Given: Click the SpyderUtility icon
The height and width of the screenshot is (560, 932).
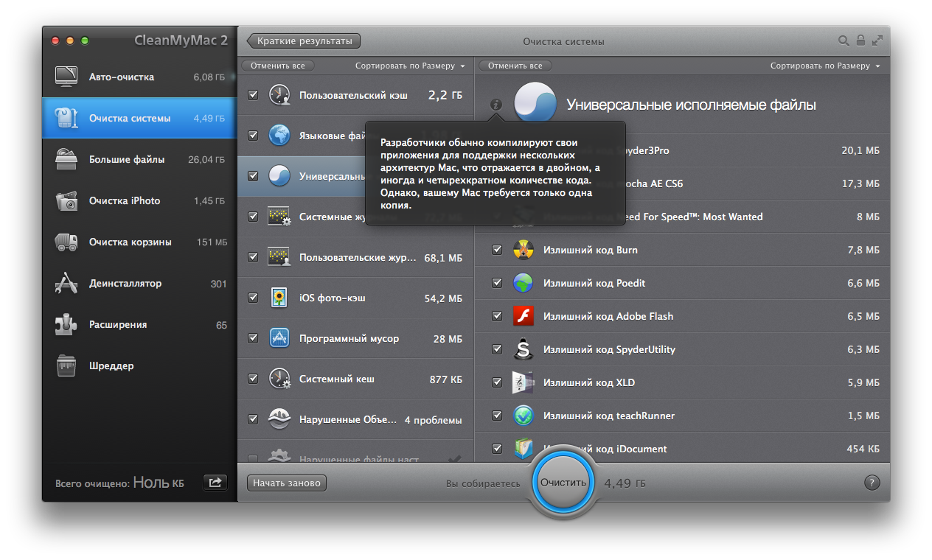Looking at the screenshot, I should click(523, 349).
